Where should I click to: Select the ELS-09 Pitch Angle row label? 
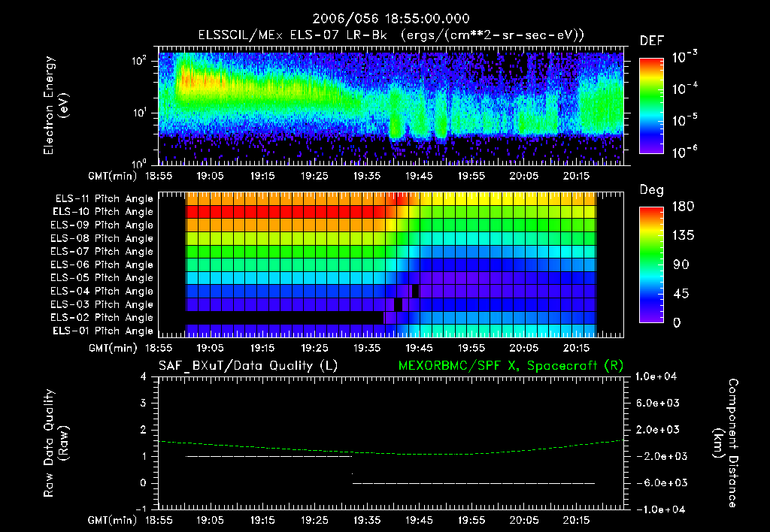102,225
